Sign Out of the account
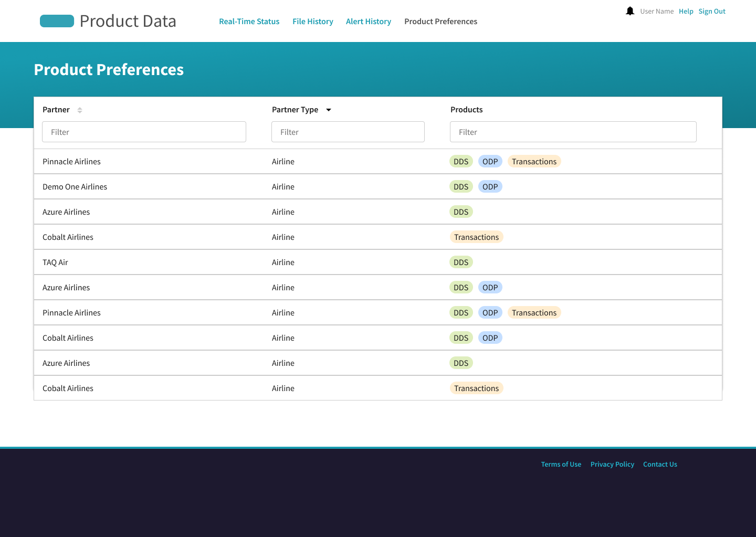 [712, 12]
